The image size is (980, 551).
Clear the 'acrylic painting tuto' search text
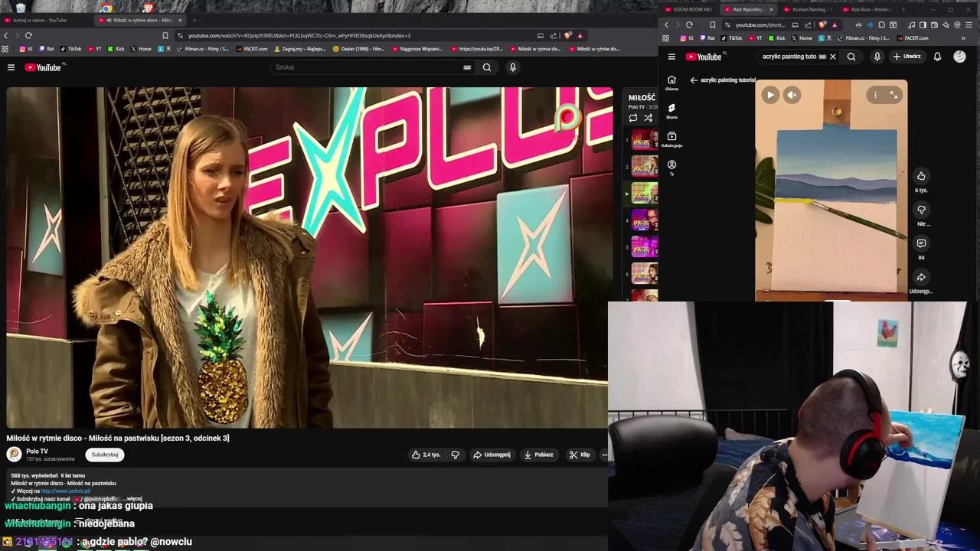click(x=833, y=57)
